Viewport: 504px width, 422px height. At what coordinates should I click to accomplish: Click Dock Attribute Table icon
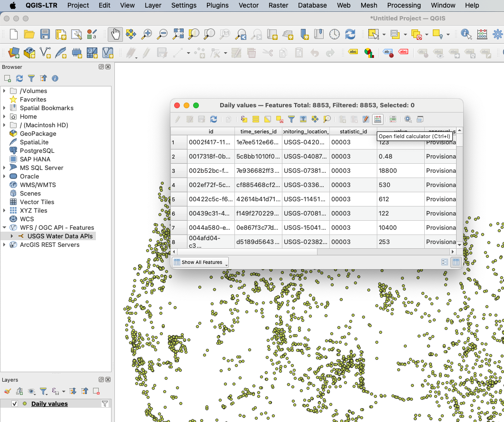coord(420,119)
